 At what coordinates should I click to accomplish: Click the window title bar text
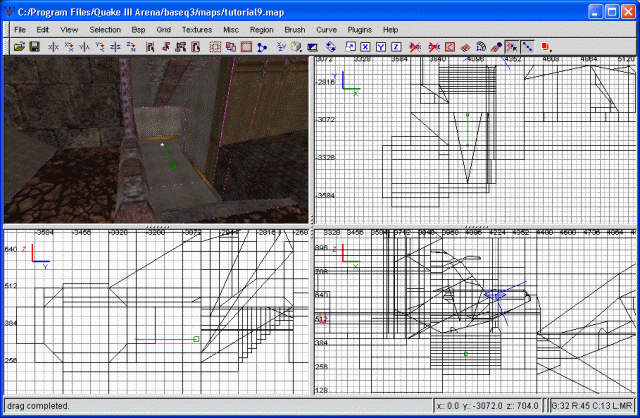(151, 12)
